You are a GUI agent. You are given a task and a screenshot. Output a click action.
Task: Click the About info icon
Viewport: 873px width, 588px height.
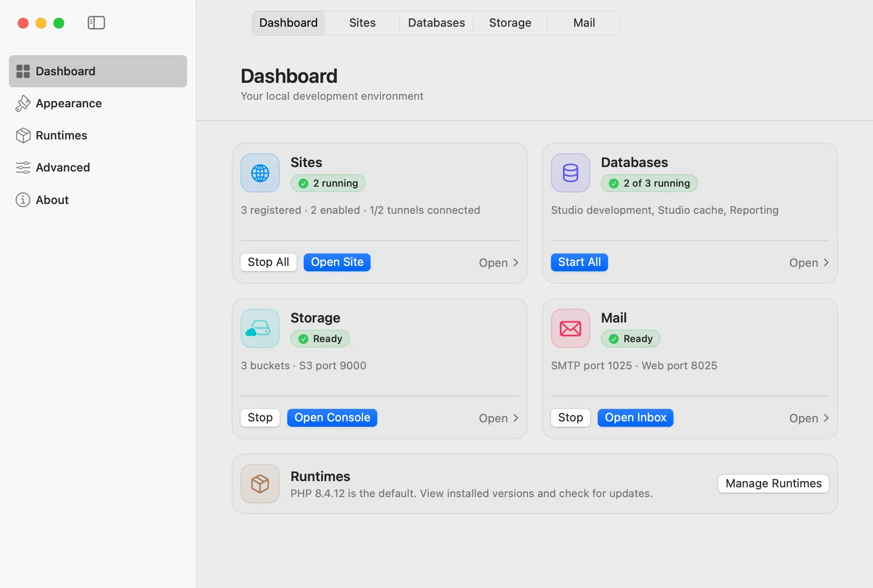click(x=23, y=200)
